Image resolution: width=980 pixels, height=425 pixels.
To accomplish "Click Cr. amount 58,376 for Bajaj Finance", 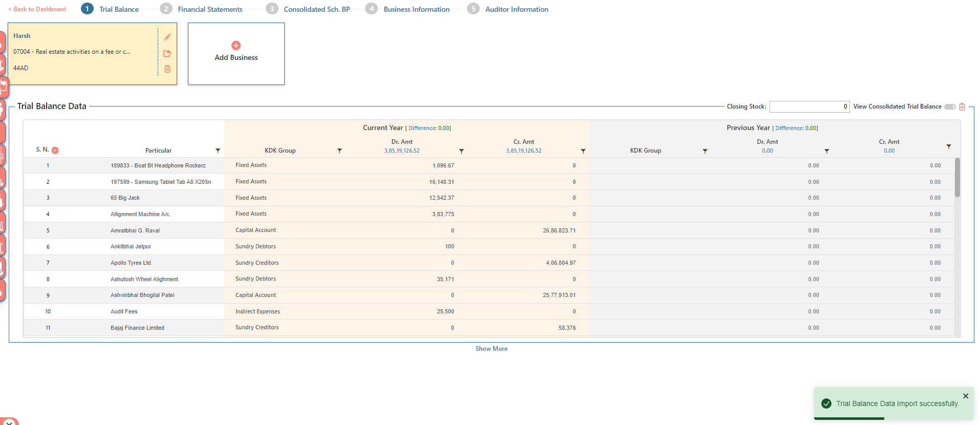I will click(x=567, y=328).
